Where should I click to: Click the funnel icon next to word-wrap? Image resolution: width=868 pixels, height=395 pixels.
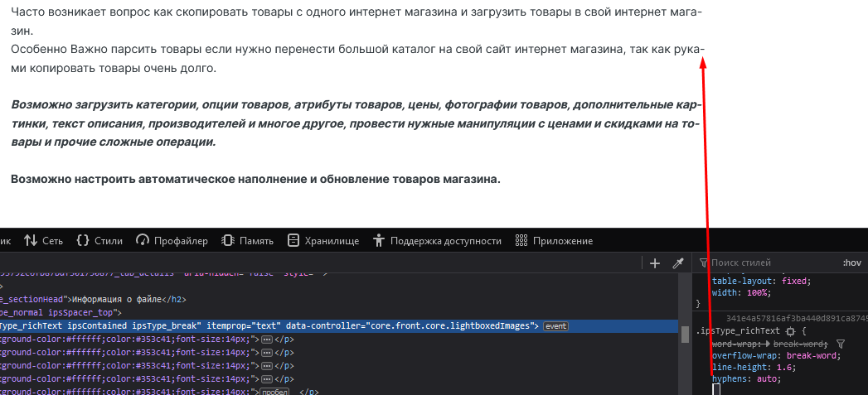840,344
